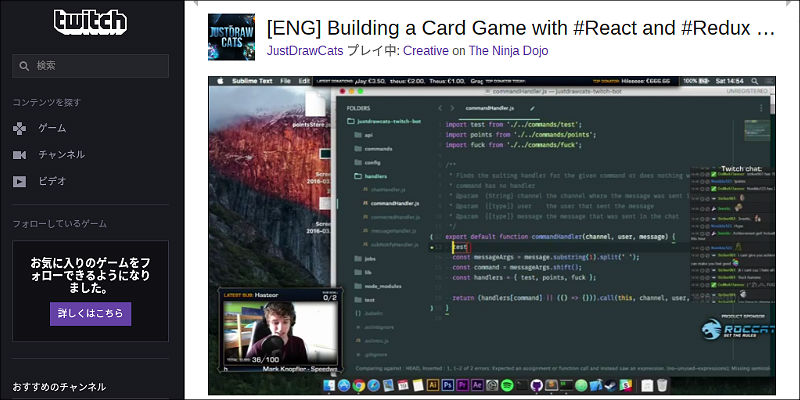Open the stream title Building a Card Game

(520, 29)
